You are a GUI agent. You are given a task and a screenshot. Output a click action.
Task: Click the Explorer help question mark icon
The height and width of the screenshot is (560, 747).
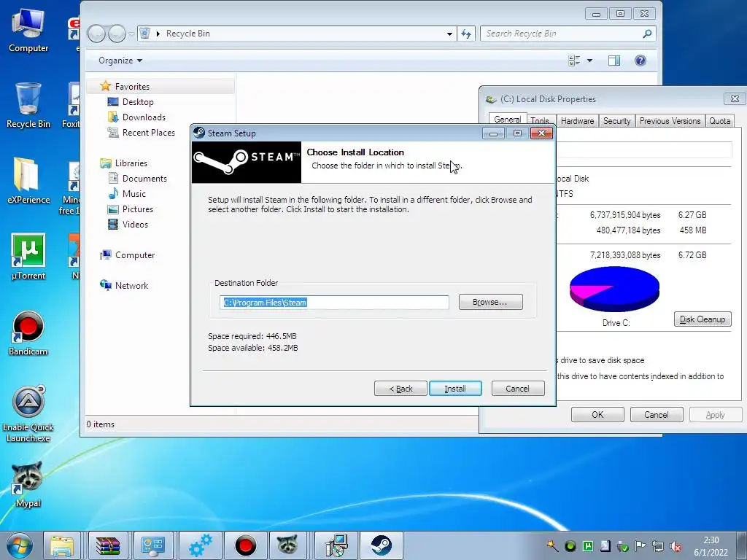[x=640, y=61]
